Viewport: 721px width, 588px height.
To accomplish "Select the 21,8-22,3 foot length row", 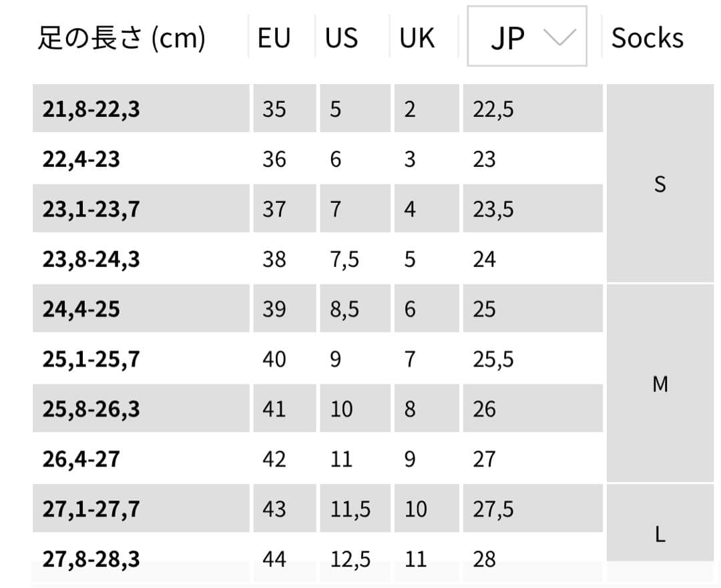I will coord(91,109).
